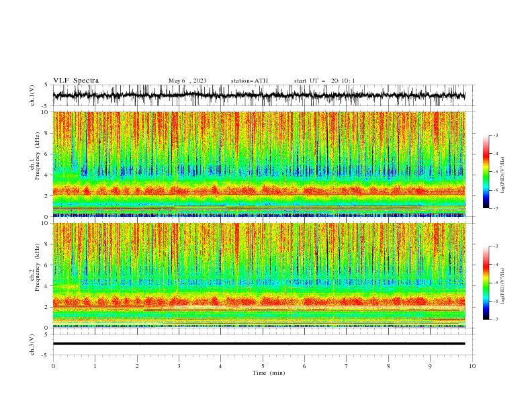Select the "start UT = 20:10:1" header text
This screenshot has width=532, height=411.
tap(324, 81)
